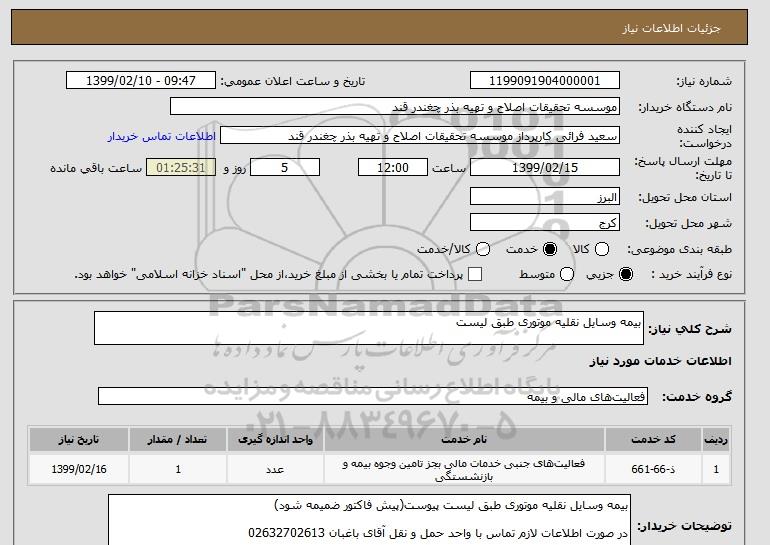Click the delivery province field البرز
The image size is (770, 545).
coord(545,196)
